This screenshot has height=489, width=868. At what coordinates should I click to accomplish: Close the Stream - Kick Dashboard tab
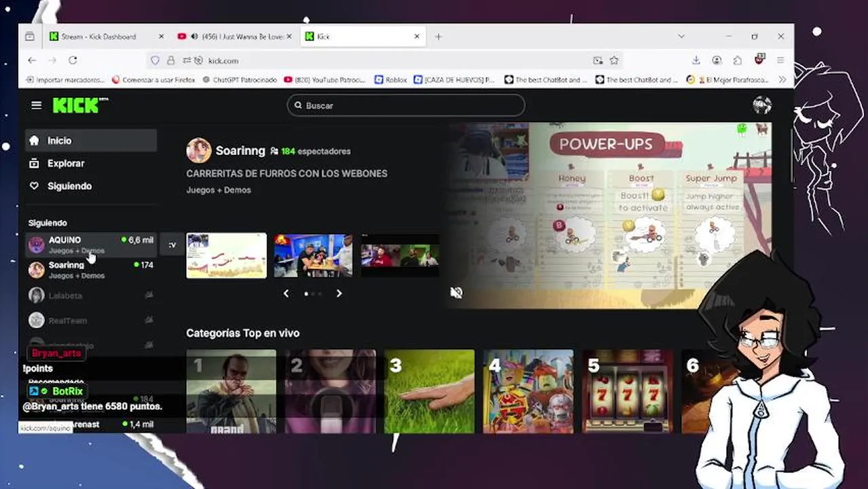point(161,37)
